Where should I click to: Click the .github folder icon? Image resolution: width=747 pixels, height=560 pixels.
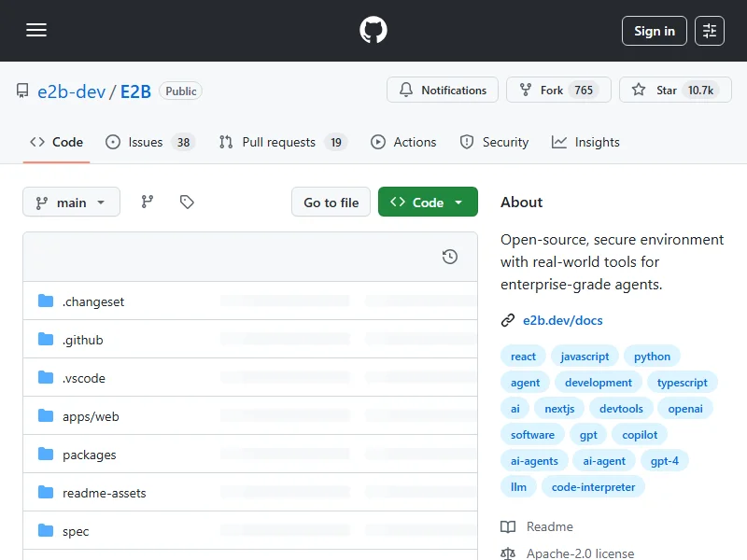pyautogui.click(x=46, y=340)
